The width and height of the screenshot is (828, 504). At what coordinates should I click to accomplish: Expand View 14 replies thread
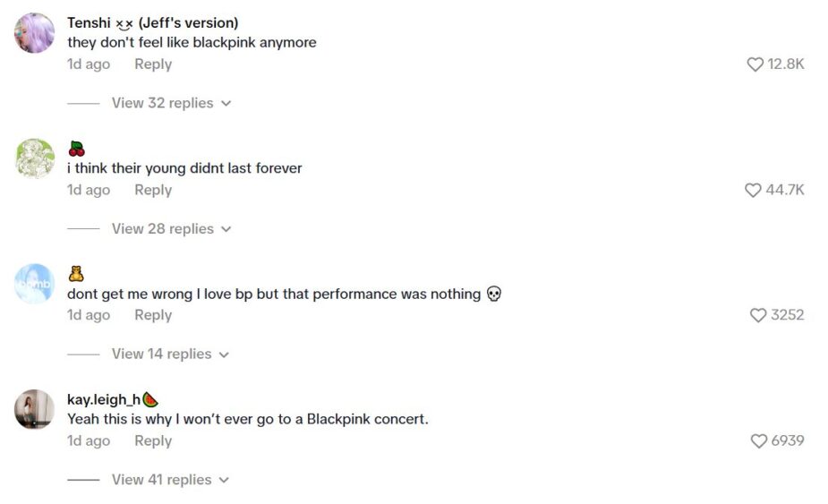tap(170, 354)
